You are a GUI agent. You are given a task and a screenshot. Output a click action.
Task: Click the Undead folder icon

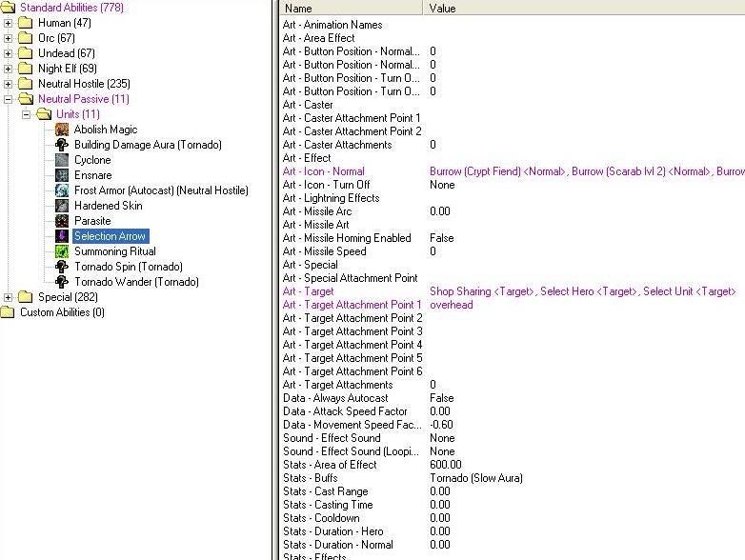(25, 53)
